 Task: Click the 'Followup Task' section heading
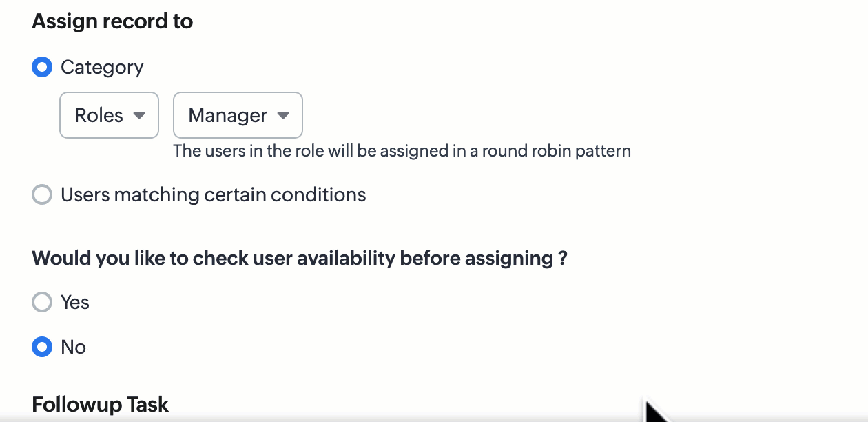[100, 404]
